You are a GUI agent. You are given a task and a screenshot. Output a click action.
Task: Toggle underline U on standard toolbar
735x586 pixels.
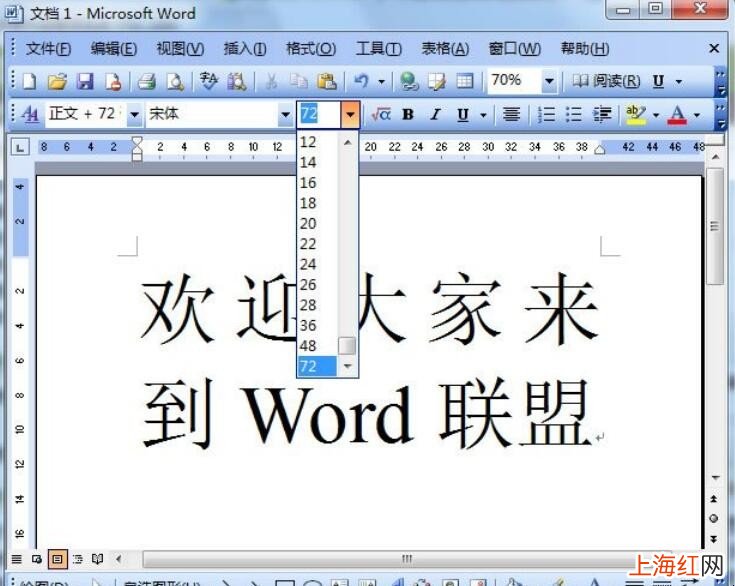click(x=658, y=82)
